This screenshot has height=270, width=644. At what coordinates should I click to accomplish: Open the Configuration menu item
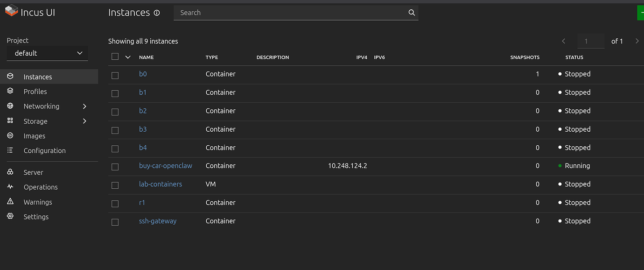coord(45,150)
